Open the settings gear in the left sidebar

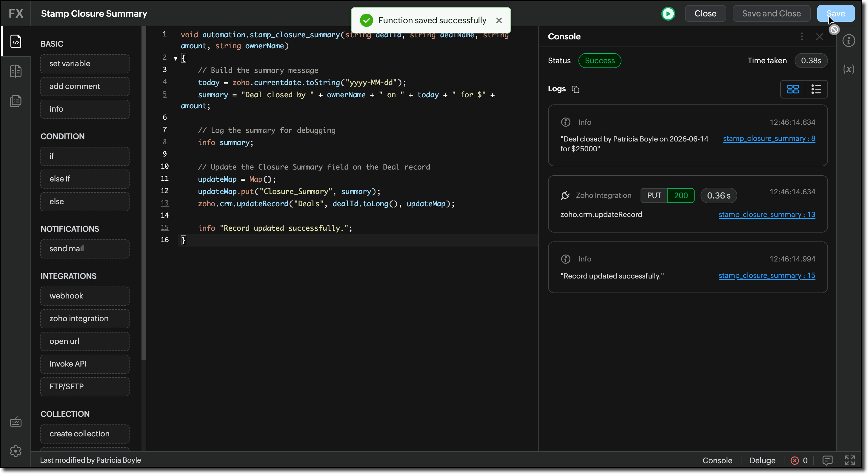coord(16,451)
